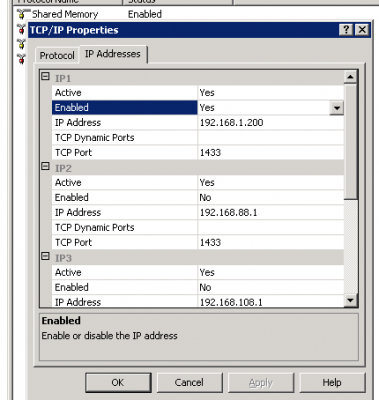Click the IP3 section header label
This screenshot has height=400, width=379.
pyautogui.click(x=63, y=258)
